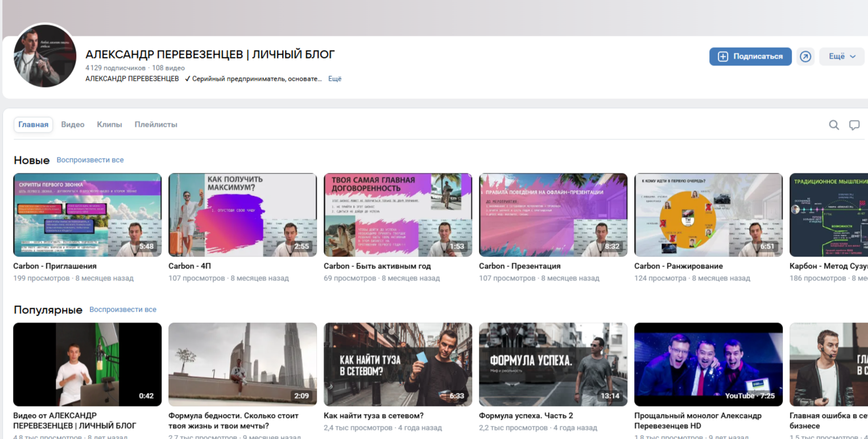Open the Ещё dropdown button

point(841,56)
